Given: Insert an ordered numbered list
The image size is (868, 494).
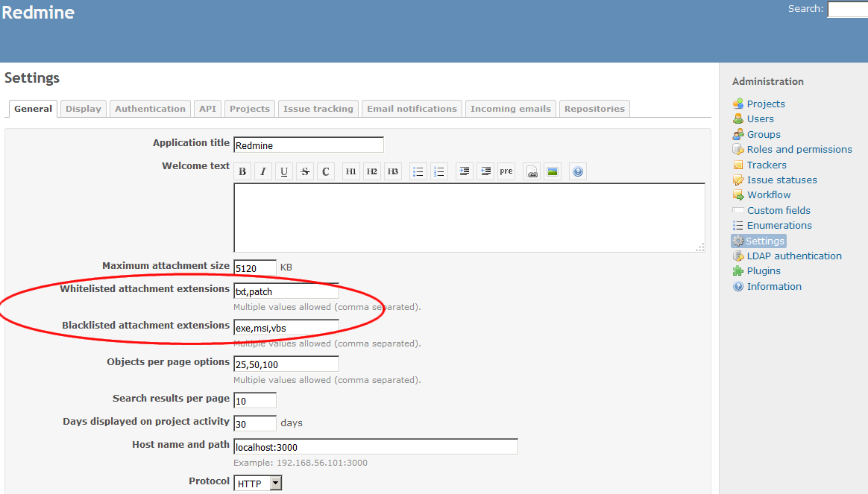Looking at the screenshot, I should 439,171.
